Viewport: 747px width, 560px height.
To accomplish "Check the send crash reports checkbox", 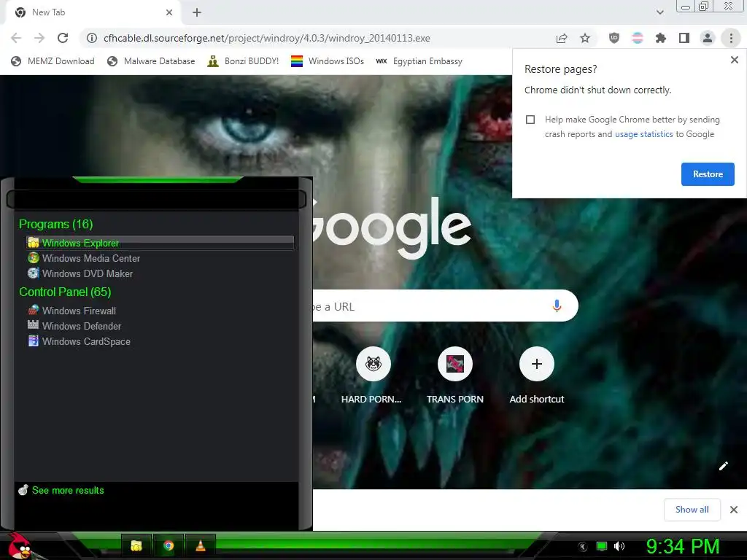I will click(530, 120).
